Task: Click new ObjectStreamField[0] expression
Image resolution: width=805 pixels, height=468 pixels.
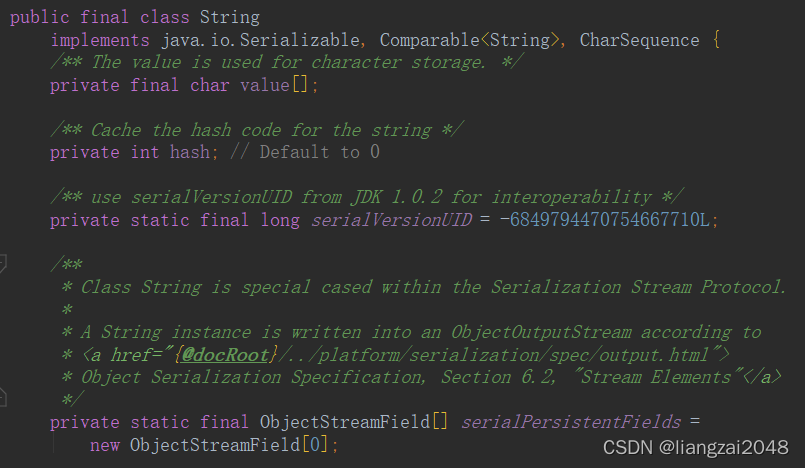Action: point(208,444)
